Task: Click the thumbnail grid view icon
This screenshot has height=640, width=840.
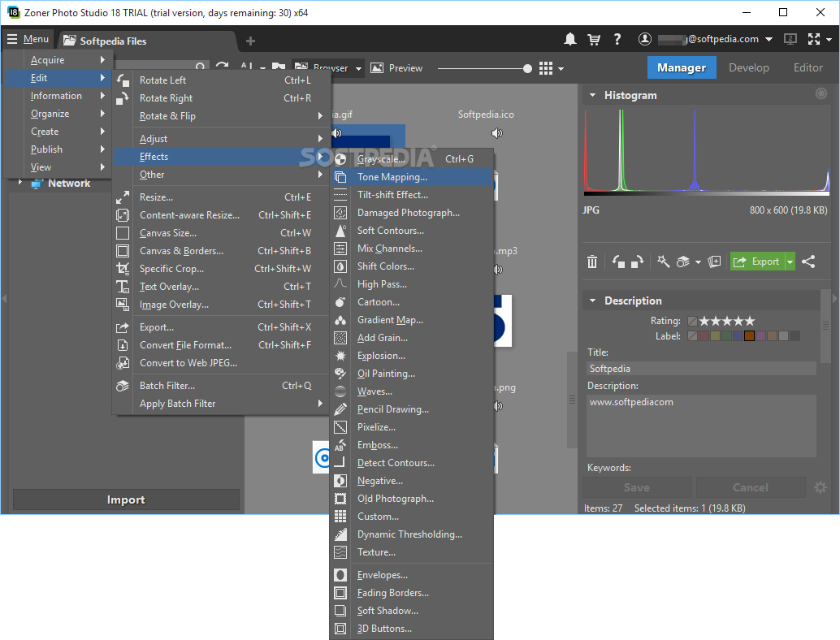Action: [x=546, y=68]
